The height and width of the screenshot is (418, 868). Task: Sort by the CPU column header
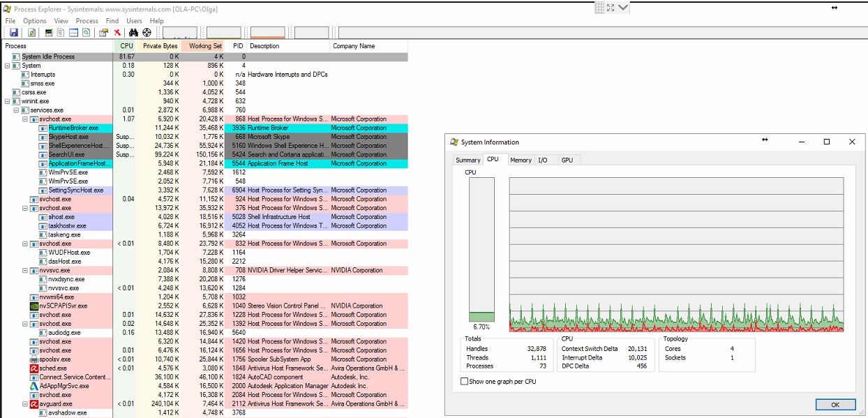click(126, 46)
